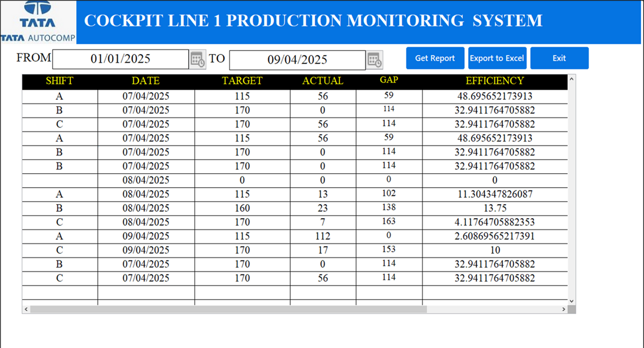
Task: Click the TO date field showing 09/04/2025
Action: pyautogui.click(x=297, y=60)
